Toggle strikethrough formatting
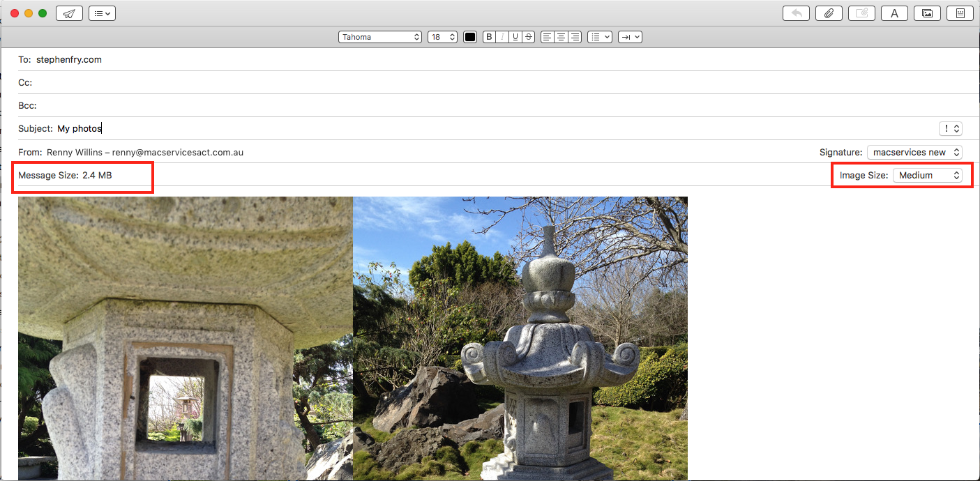 [529, 37]
